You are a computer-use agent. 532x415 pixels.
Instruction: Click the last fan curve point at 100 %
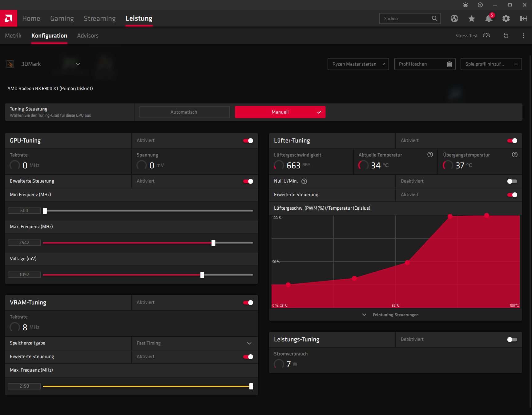pyautogui.click(x=487, y=216)
